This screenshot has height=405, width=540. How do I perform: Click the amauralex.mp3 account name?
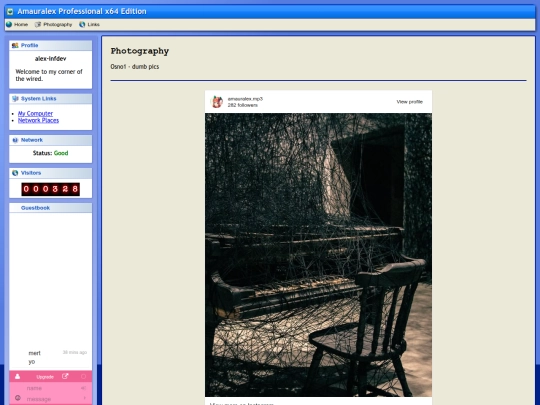[x=245, y=99]
